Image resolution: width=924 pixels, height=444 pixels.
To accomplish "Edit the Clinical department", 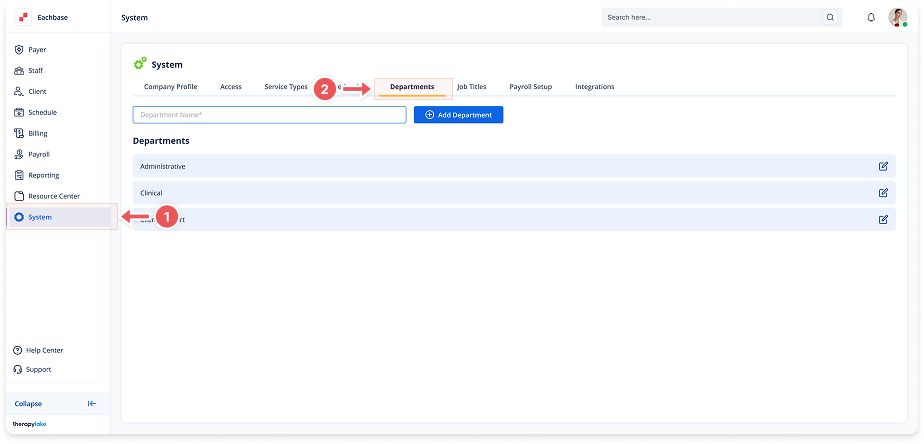I will tap(883, 193).
